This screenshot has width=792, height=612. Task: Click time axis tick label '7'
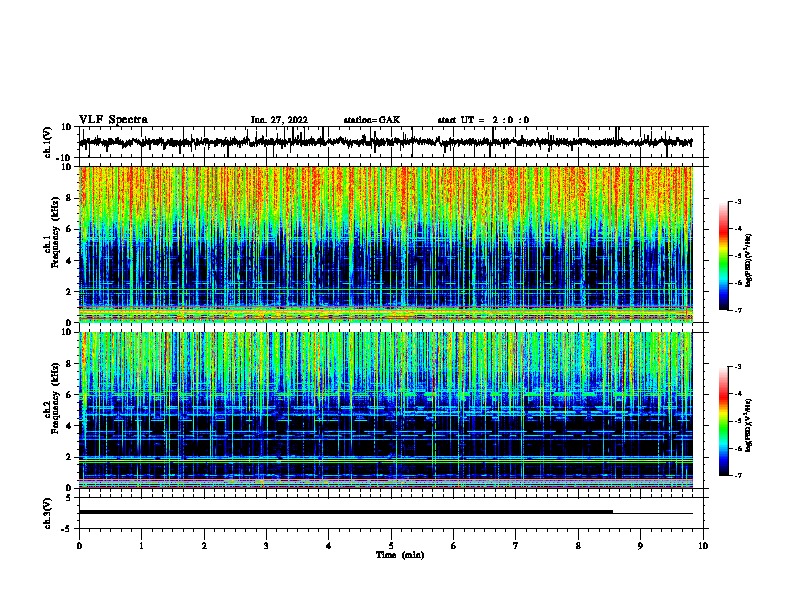tap(516, 546)
